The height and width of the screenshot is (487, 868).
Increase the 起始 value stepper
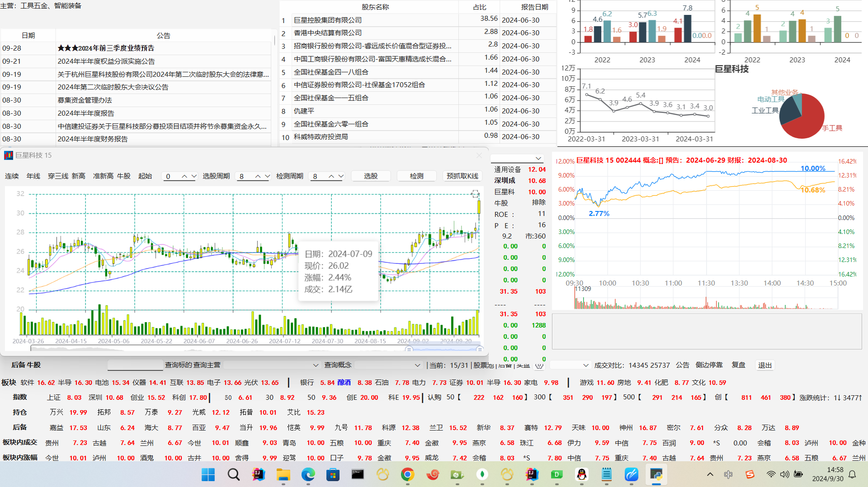(x=184, y=176)
